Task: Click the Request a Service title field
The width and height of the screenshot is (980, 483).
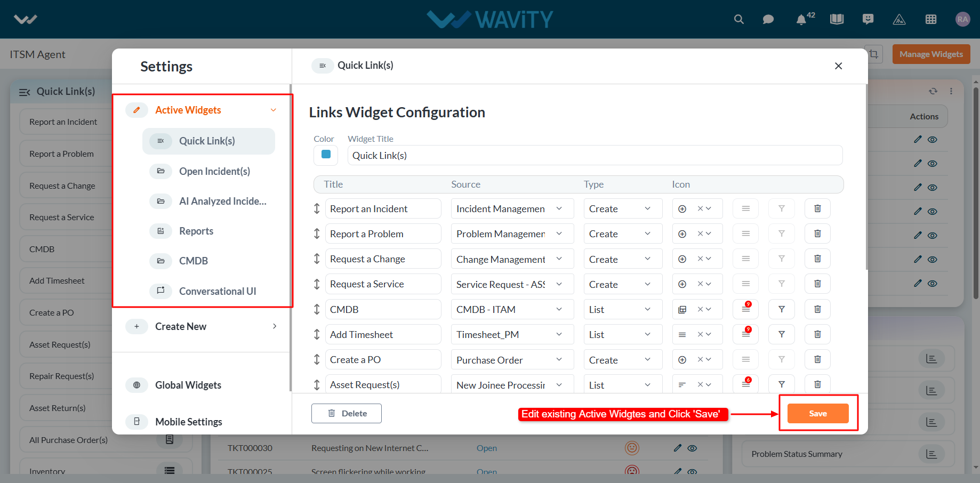Action: click(383, 284)
